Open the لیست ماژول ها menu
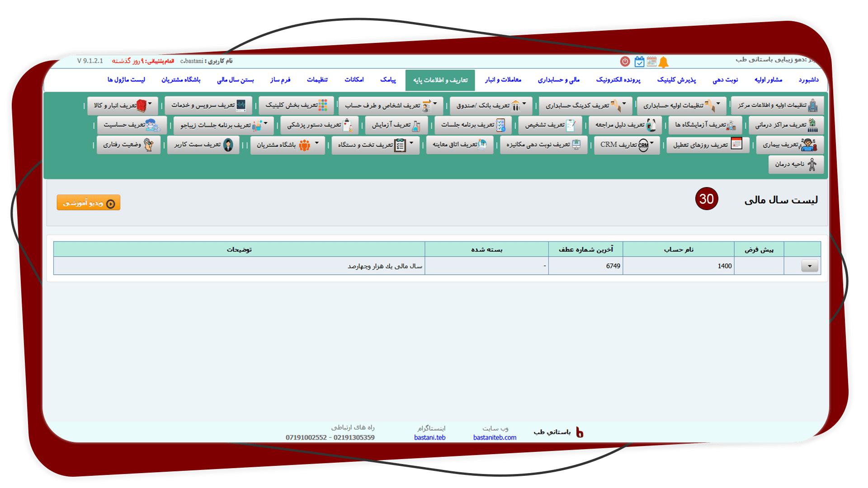The width and height of the screenshot is (868, 488). tap(126, 80)
